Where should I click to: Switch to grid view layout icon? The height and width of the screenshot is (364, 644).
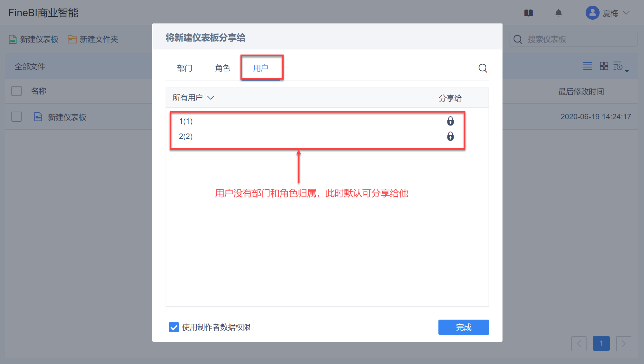(x=604, y=66)
